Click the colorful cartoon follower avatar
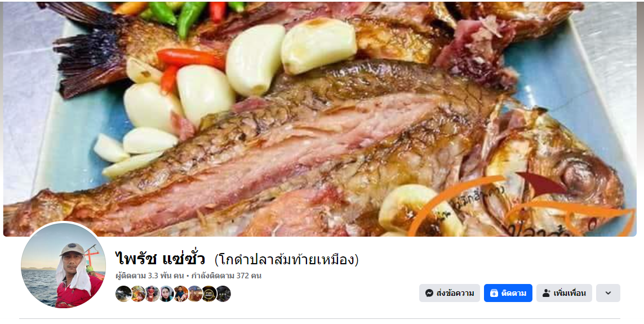 [138, 294]
